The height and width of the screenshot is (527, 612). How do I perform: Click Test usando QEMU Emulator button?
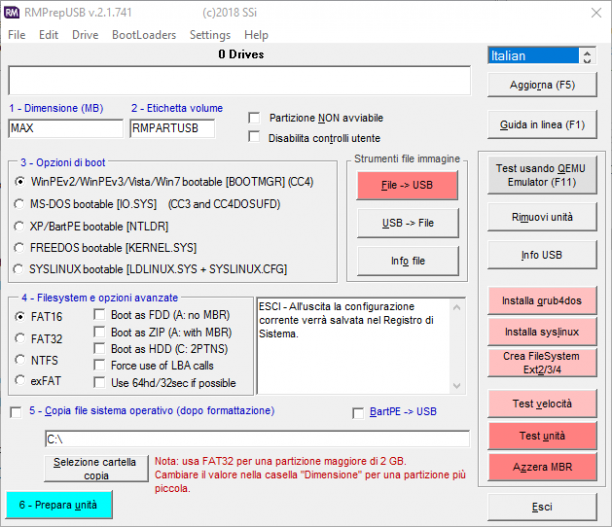[542, 175]
